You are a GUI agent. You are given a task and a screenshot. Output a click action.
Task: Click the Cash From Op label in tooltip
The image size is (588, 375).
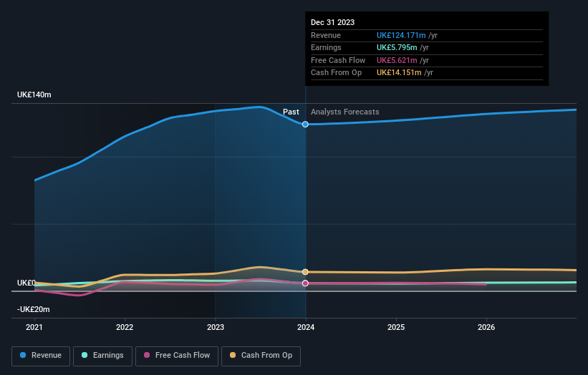click(x=337, y=73)
